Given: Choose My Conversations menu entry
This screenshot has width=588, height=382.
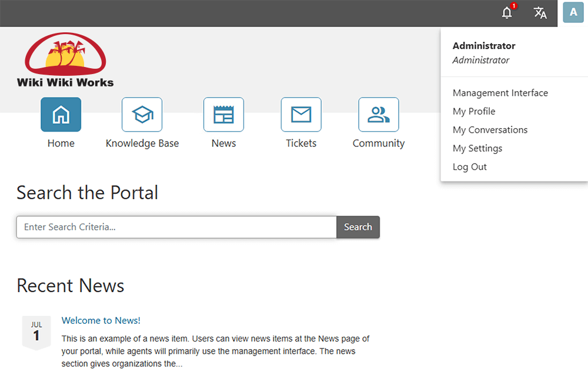Looking at the screenshot, I should [490, 130].
